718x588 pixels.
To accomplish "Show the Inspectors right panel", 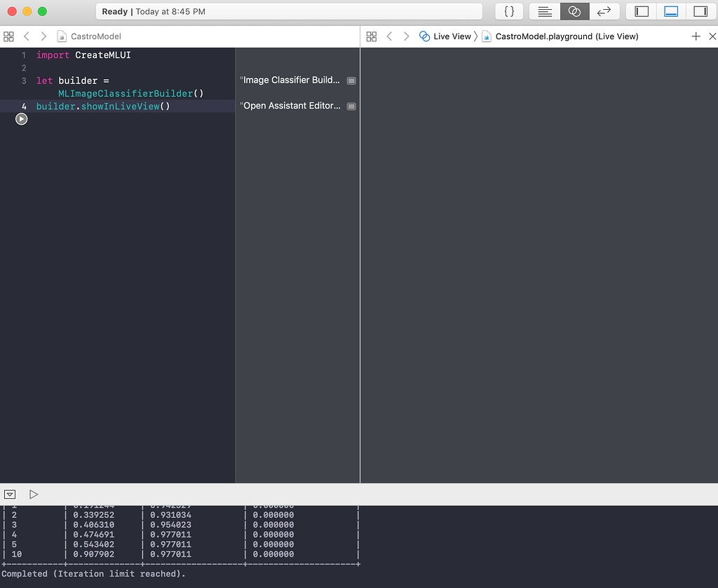I will pos(700,11).
